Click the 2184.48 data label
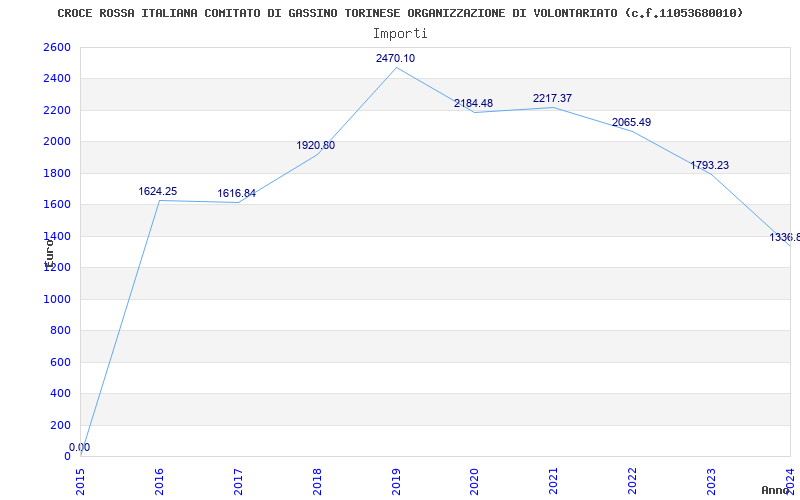This screenshot has height=500, width=800. click(x=473, y=104)
